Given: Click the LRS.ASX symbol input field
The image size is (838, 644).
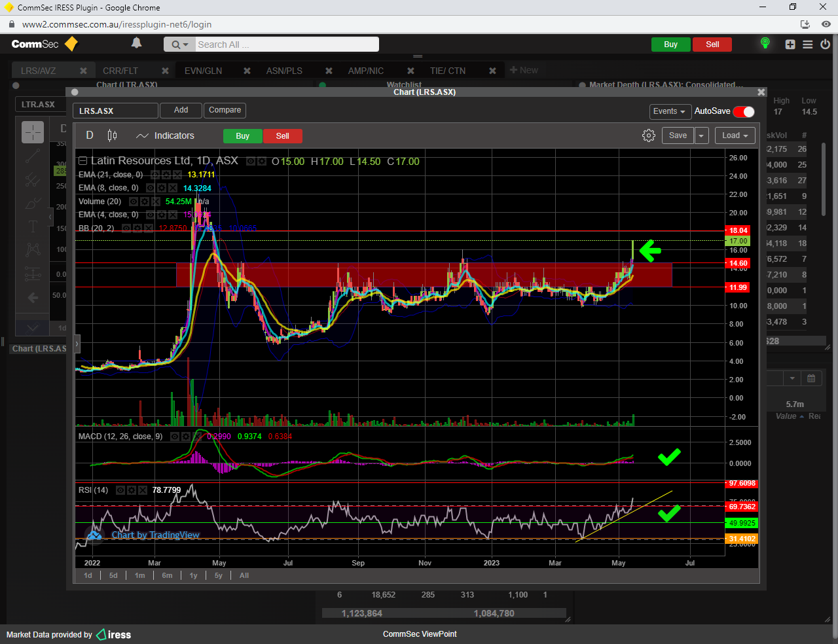Looking at the screenshot, I should (x=115, y=111).
